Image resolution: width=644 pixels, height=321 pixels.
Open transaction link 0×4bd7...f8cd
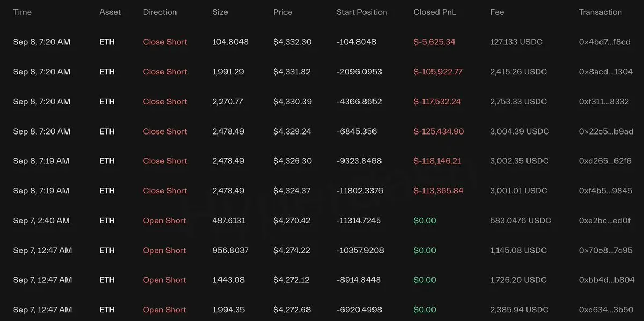coord(604,42)
